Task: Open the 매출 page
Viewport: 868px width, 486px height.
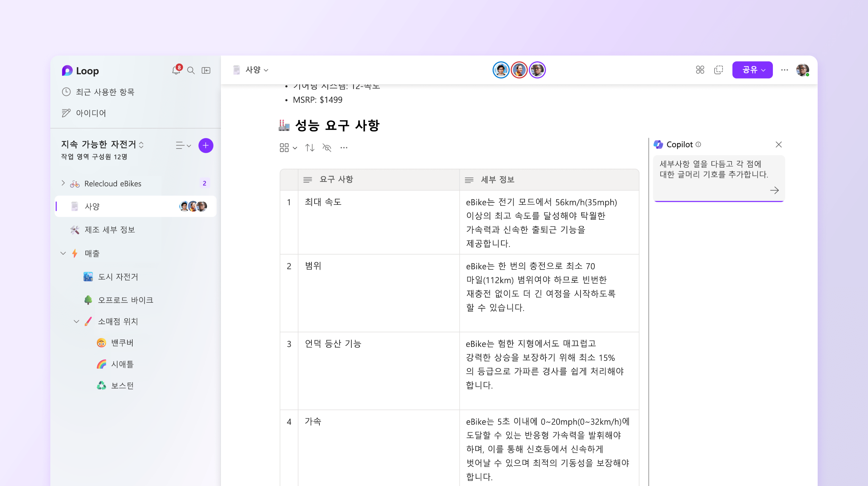Action: (92, 253)
